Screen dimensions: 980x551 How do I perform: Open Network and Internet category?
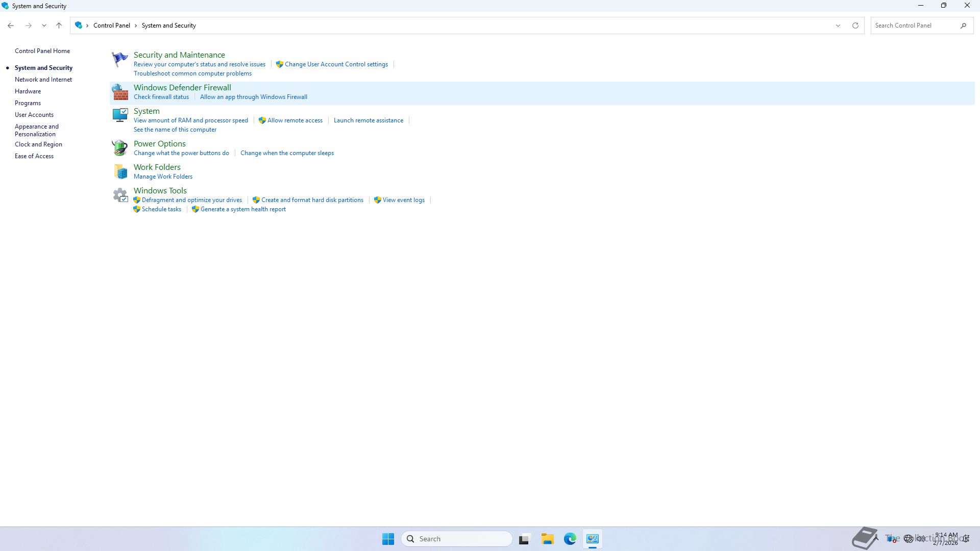coord(43,80)
